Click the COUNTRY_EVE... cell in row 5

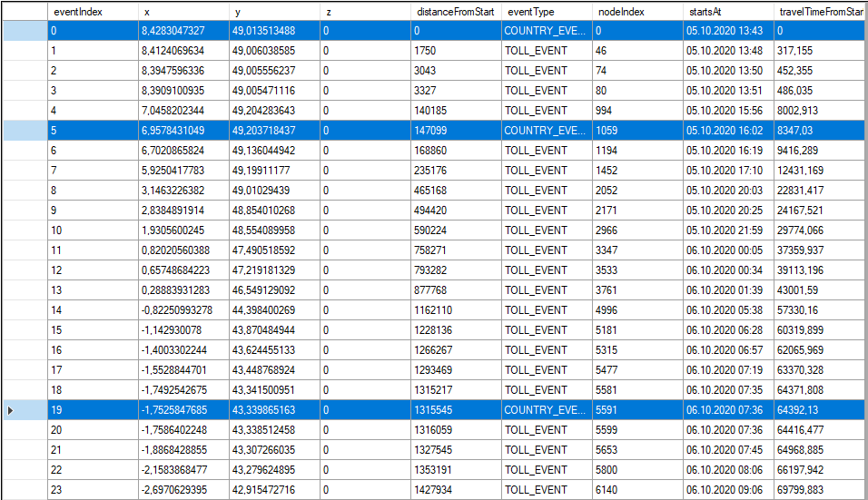tap(547, 131)
